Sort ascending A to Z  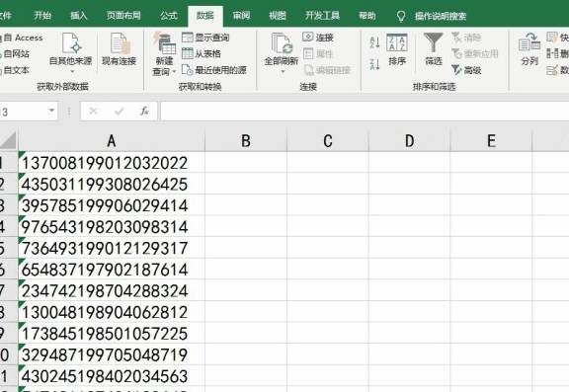coord(374,42)
